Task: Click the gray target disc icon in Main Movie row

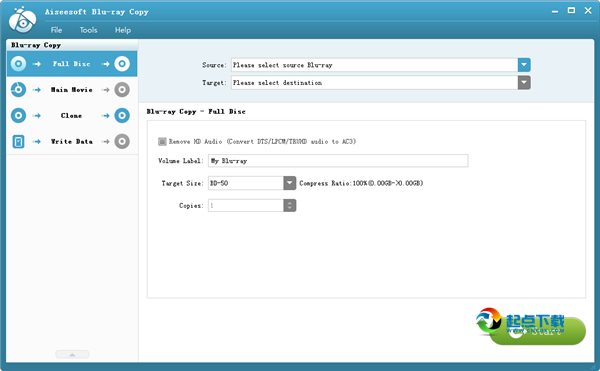Action: pyautogui.click(x=122, y=89)
